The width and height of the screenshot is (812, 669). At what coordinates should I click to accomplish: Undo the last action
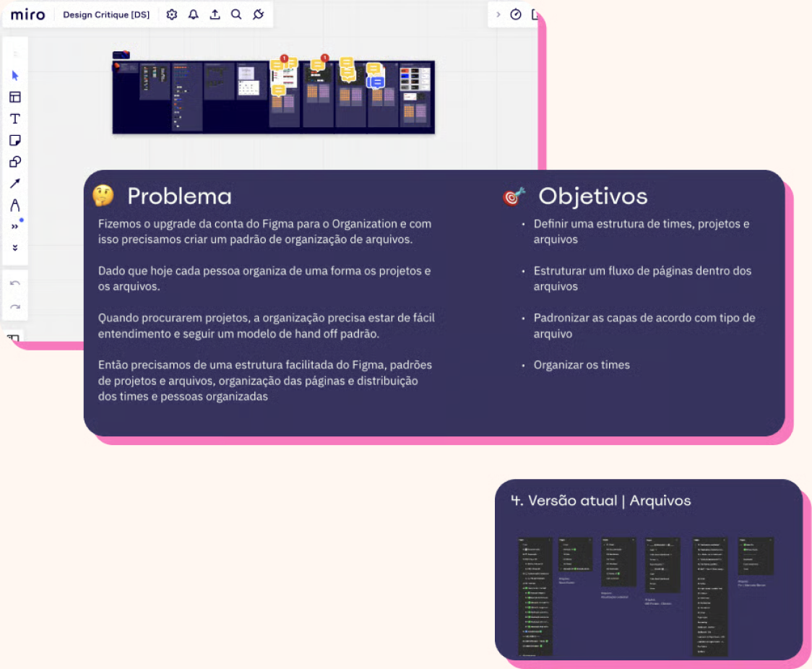pos(15,283)
